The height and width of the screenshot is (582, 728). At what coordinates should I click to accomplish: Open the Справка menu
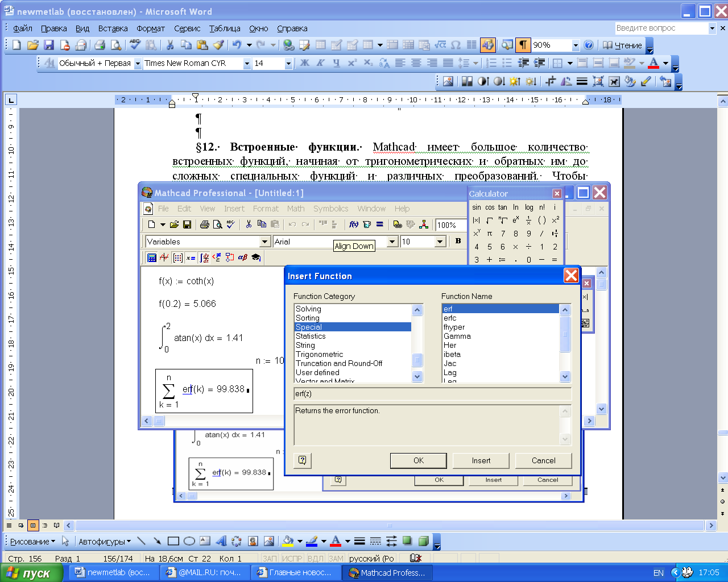point(292,28)
